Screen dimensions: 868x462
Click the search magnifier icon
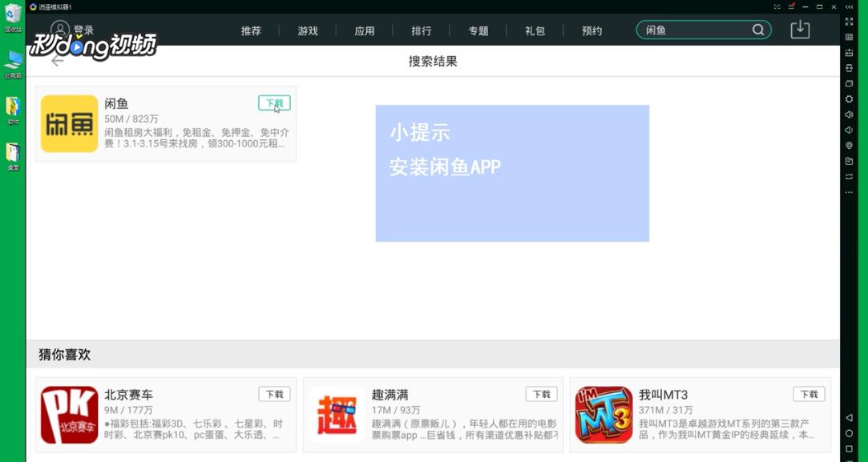click(x=758, y=30)
